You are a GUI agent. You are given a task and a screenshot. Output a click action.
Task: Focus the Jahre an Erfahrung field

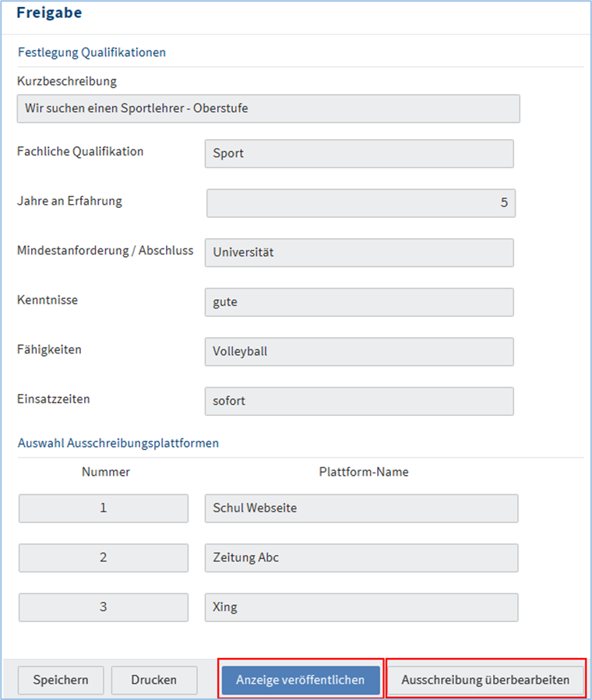click(x=361, y=202)
